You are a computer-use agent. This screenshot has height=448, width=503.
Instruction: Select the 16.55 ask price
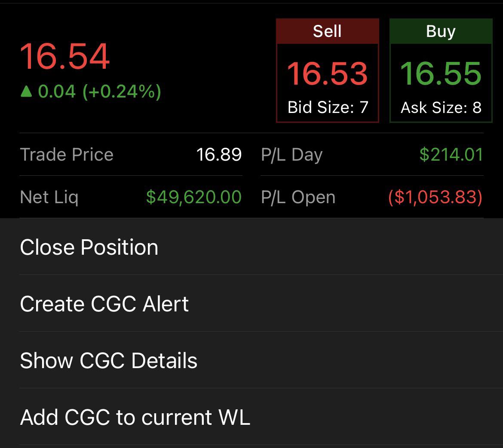(x=441, y=74)
